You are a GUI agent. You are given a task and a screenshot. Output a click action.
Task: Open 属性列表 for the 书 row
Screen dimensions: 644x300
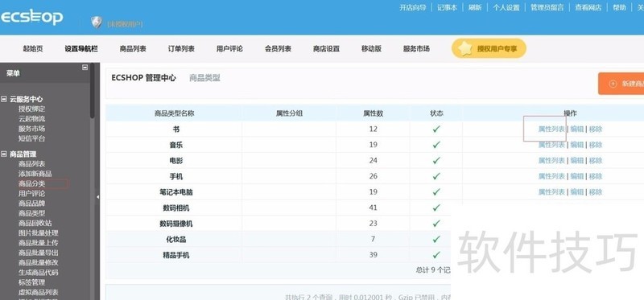[x=551, y=129]
